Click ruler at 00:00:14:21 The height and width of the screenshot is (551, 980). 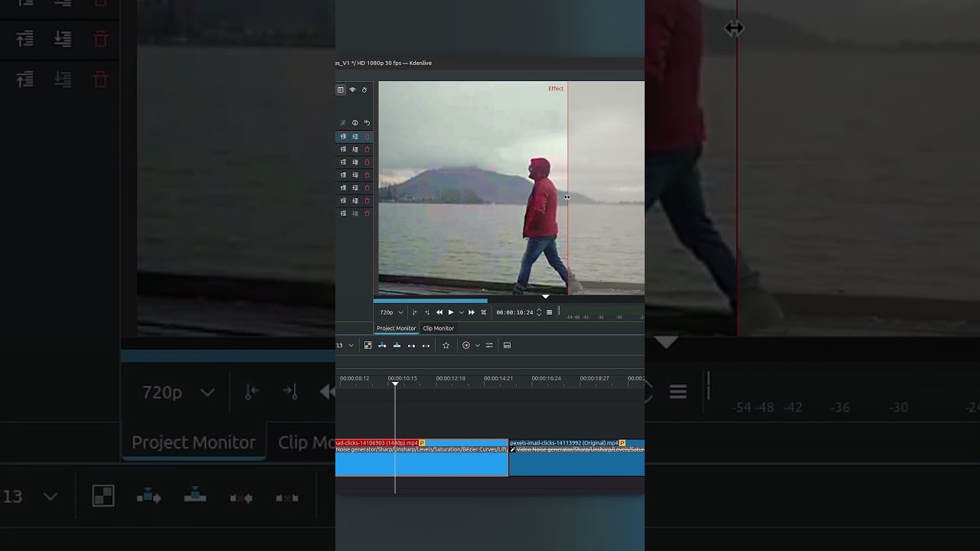pyautogui.click(x=498, y=378)
